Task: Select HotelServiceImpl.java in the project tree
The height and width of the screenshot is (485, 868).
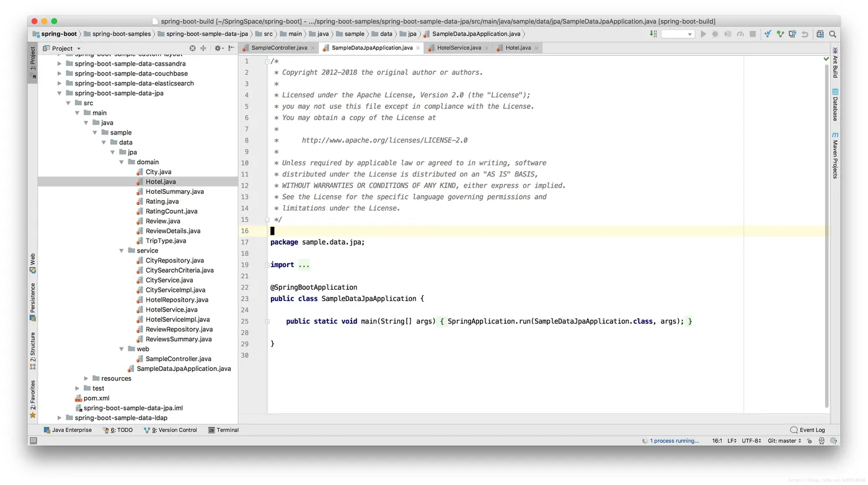Action: [x=177, y=320]
